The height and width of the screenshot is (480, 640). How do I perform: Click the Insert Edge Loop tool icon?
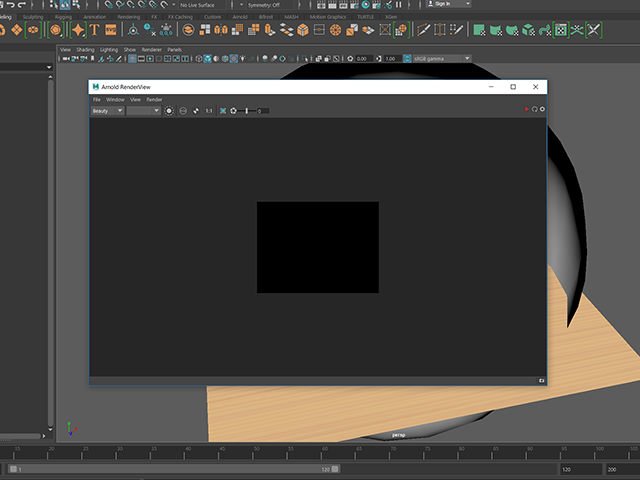(440, 30)
